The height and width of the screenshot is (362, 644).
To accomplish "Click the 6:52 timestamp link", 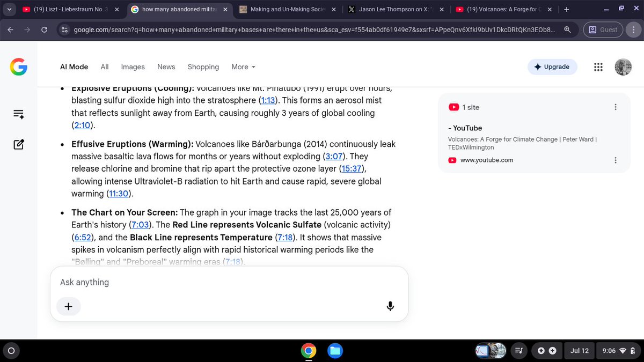I will 83,238.
